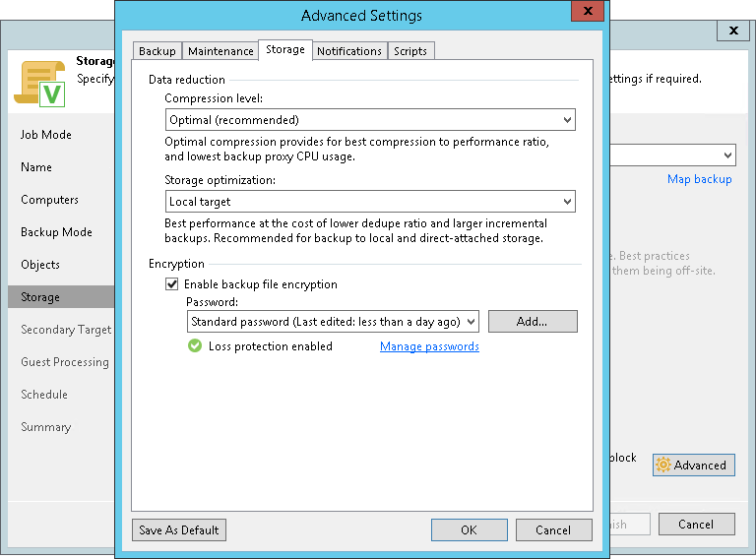Go to Secondary Target wizard step
This screenshot has width=756, height=559.
click(66, 330)
